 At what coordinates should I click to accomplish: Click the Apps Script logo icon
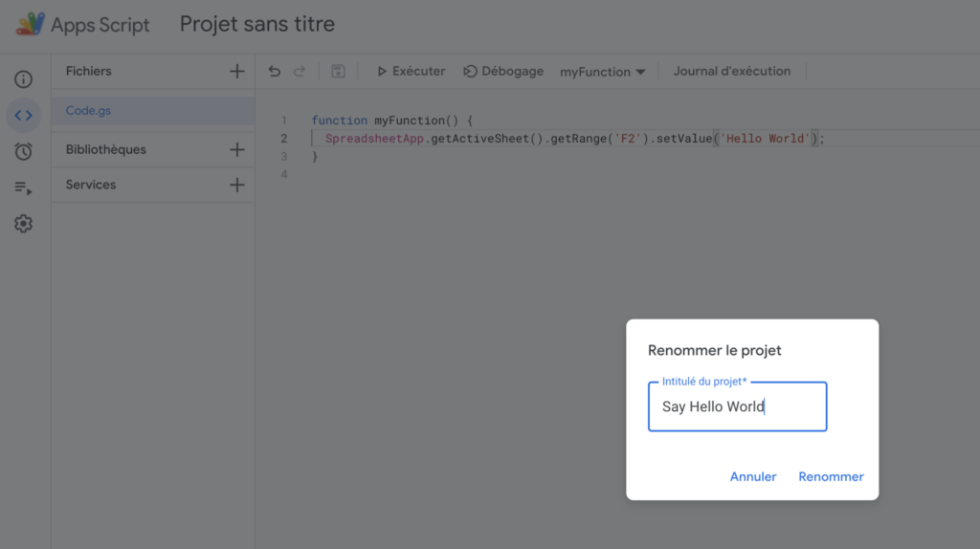click(x=31, y=25)
